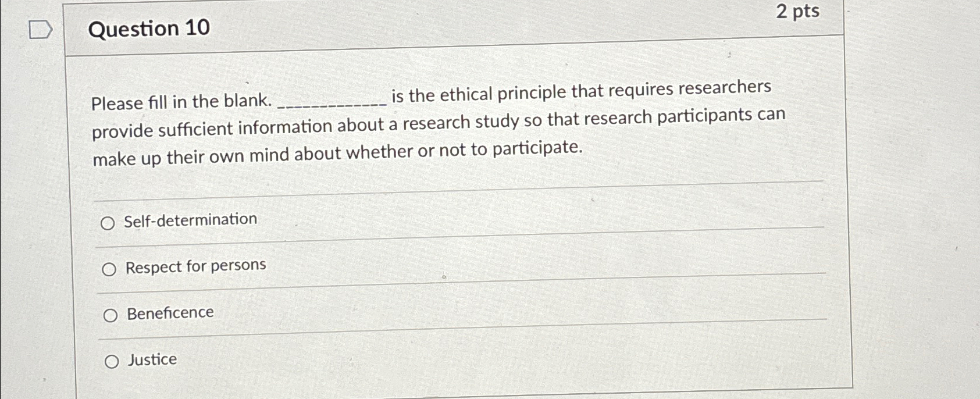Choose the Beneficence radio button
Viewport: 980px width, 399px height.
coord(109,315)
